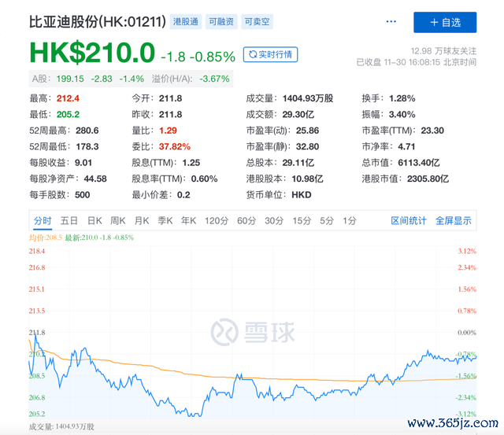Click the 已收盘 11-30 16:08:15 timestamp
Viewport: 504px width, 435px height.
click(417, 62)
